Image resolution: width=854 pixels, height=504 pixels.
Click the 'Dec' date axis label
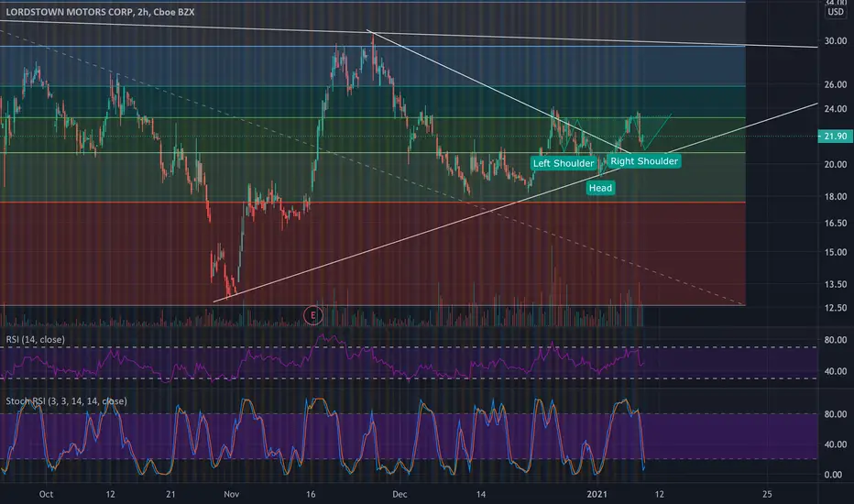click(400, 494)
